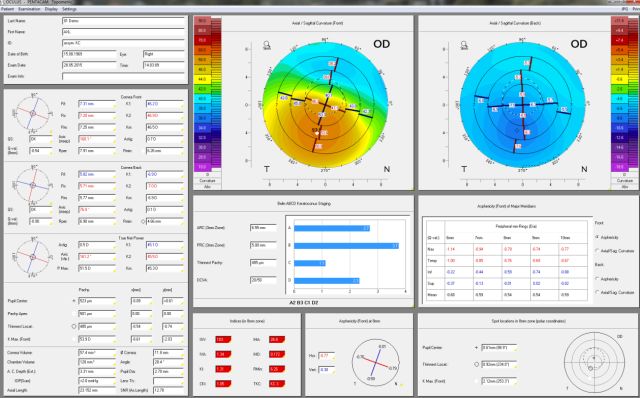Click the empty Exam Info field
This screenshot has height=398, width=640.
123,76
